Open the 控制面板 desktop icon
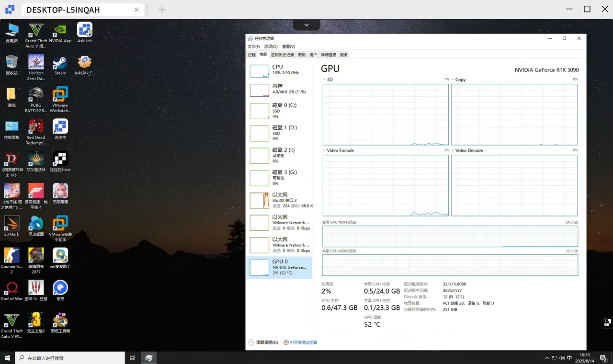Image resolution: width=613 pixels, height=364 pixels. point(11,130)
